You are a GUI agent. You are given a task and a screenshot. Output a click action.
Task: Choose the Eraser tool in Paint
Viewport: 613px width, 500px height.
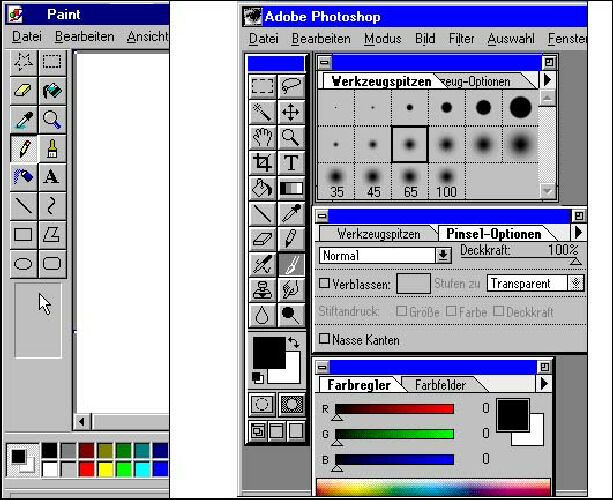(x=24, y=91)
